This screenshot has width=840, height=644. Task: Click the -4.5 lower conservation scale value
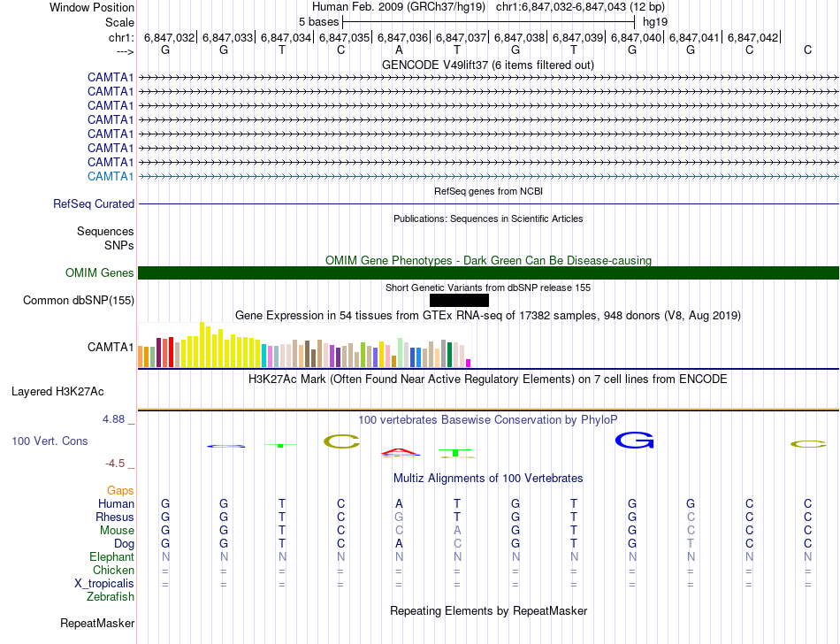click(x=115, y=463)
